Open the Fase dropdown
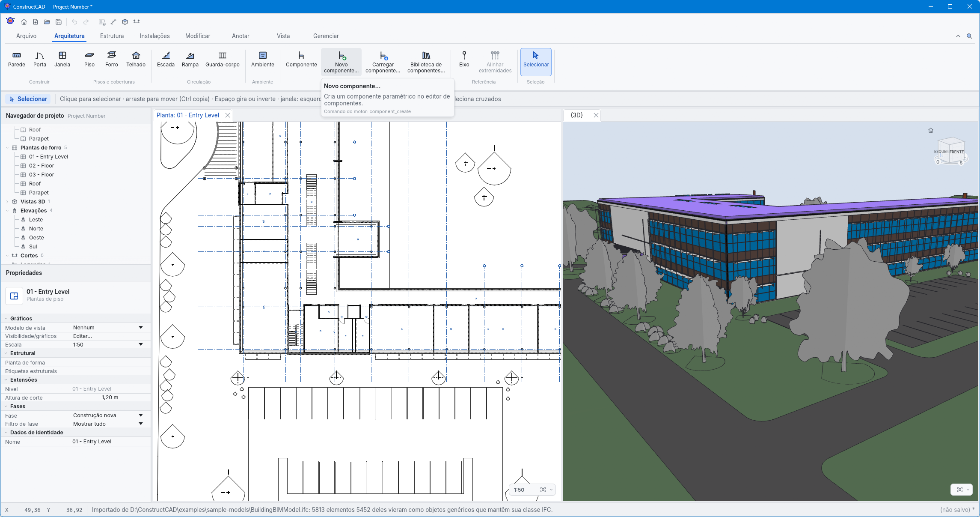This screenshot has height=517, width=980. pos(110,415)
